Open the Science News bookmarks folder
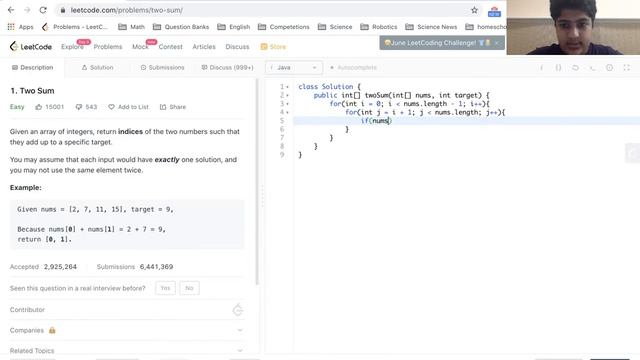This screenshot has height=360, width=640. tap(431, 27)
